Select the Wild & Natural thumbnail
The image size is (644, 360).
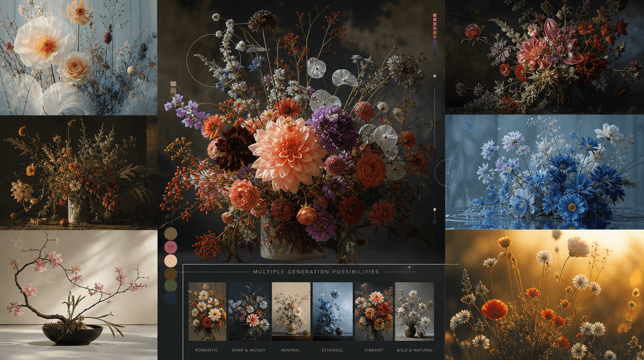coord(414,311)
